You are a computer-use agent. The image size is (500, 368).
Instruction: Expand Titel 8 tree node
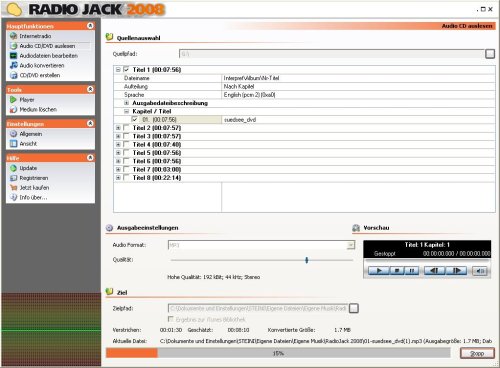coord(118,178)
